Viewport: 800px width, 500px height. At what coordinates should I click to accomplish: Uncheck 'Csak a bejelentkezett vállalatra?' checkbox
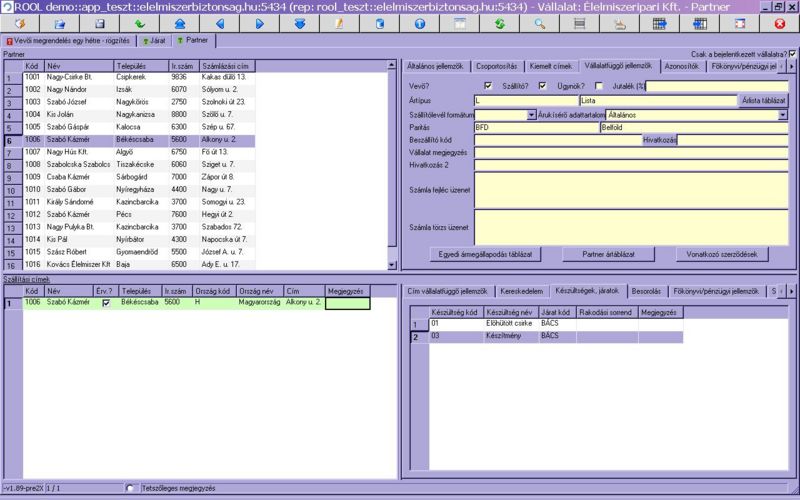792,54
